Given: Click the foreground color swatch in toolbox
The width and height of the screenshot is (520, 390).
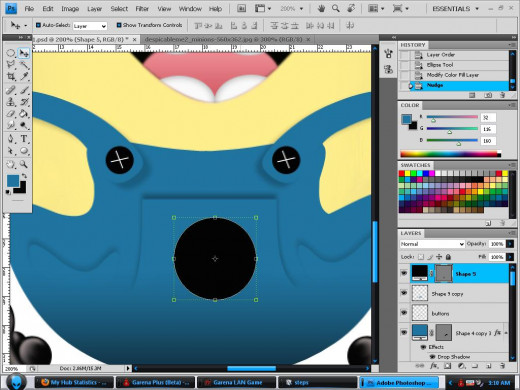Looking at the screenshot, I should (13, 181).
